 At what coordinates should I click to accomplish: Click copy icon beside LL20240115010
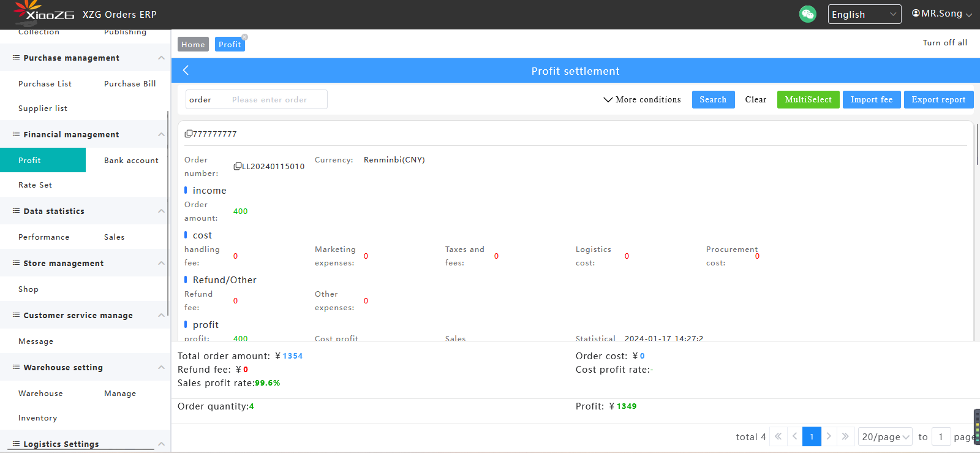point(238,166)
